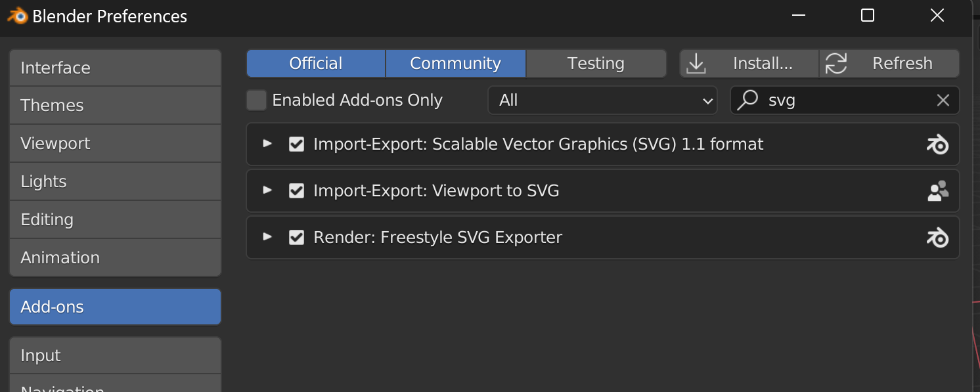Open the All category dropdown
Image resolution: width=980 pixels, height=392 pixels.
coord(602,100)
